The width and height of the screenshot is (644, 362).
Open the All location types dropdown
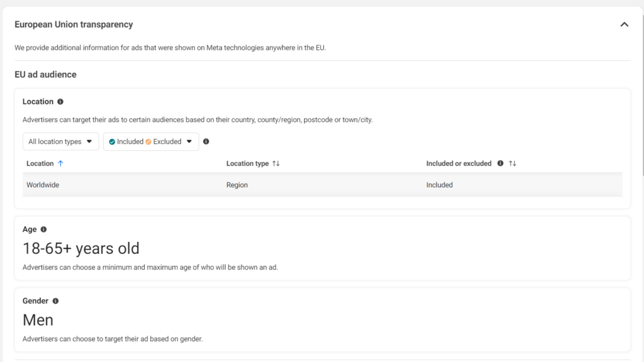pos(60,141)
